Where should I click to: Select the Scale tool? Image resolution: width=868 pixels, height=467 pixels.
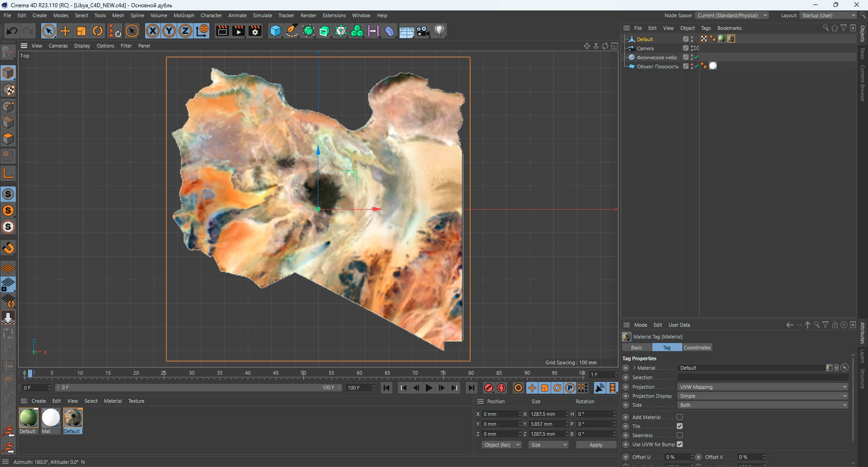(x=81, y=31)
